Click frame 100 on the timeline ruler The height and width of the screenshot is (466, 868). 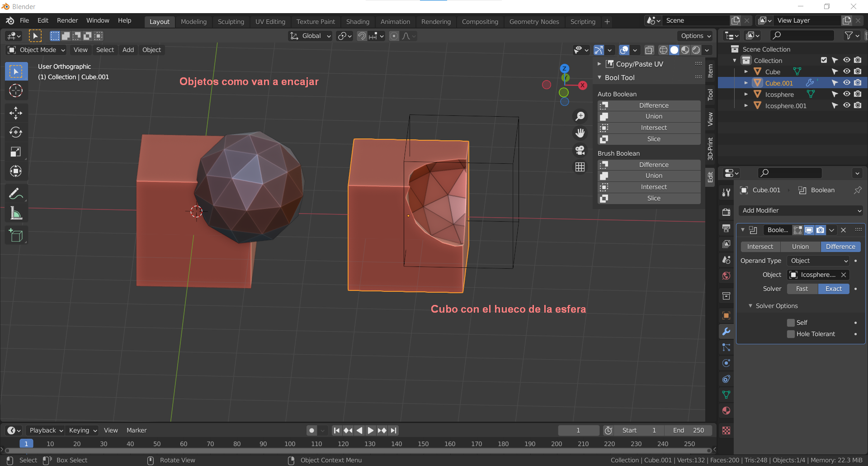click(x=290, y=444)
